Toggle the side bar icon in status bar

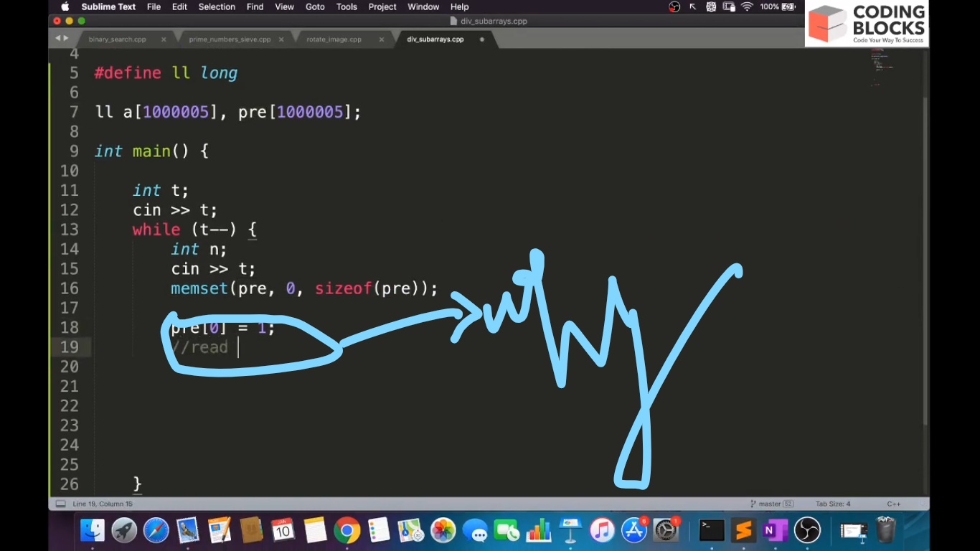(60, 504)
